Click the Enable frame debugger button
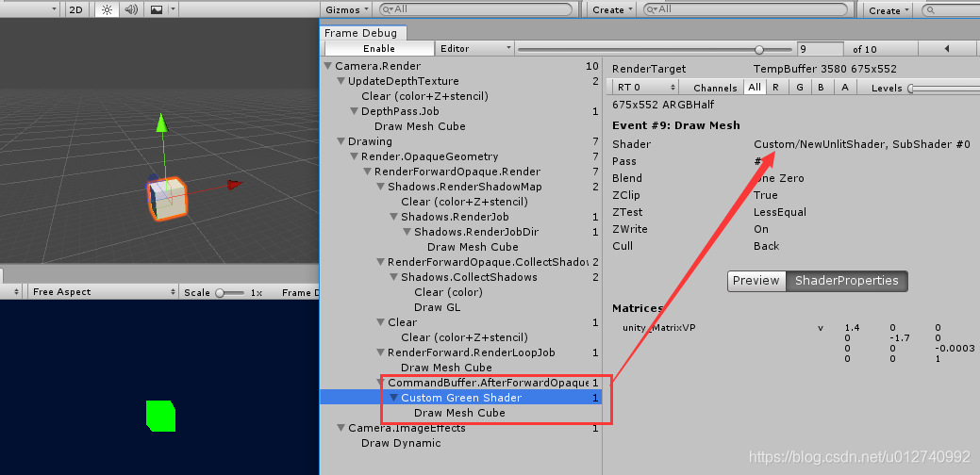The width and height of the screenshot is (980, 475). [379, 49]
